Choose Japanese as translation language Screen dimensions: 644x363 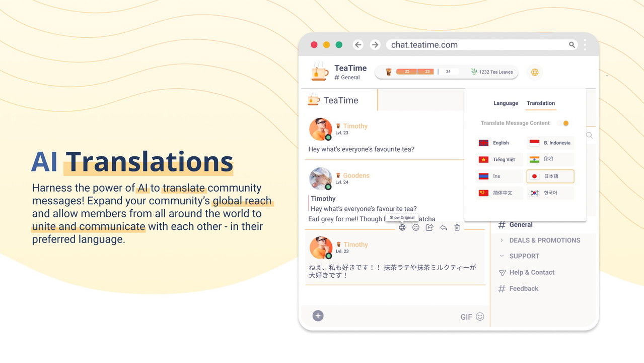[x=550, y=176]
